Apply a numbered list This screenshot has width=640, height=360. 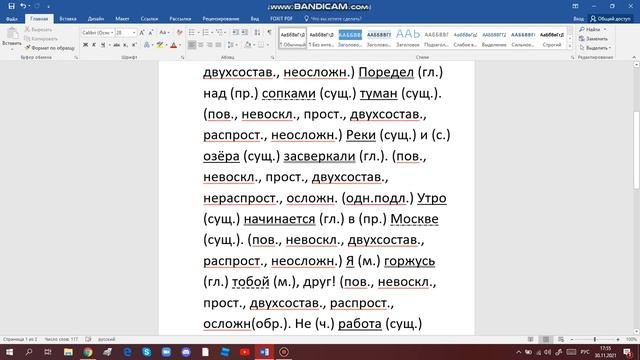click(205, 32)
